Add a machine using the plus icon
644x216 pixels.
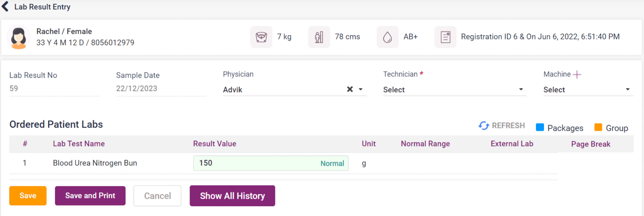[577, 74]
